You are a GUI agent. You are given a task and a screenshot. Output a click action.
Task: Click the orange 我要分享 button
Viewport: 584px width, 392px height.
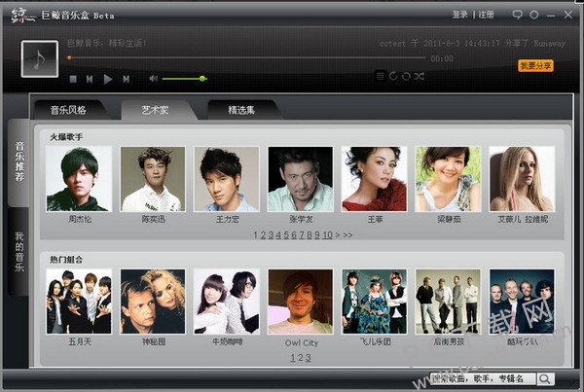point(535,66)
